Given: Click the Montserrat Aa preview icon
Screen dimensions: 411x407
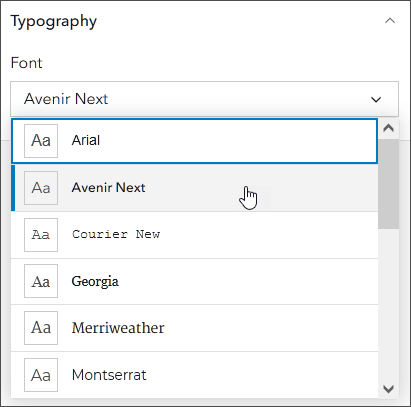Looking at the screenshot, I should (41, 375).
